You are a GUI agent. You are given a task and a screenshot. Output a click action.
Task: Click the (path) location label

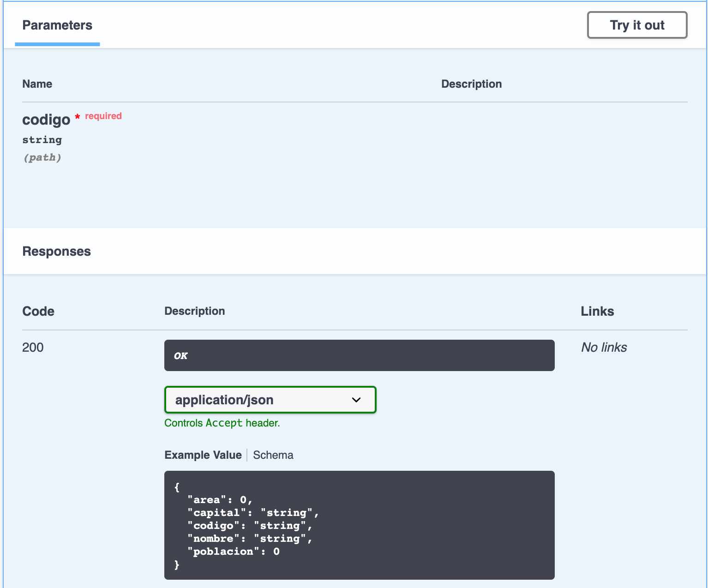(x=42, y=157)
